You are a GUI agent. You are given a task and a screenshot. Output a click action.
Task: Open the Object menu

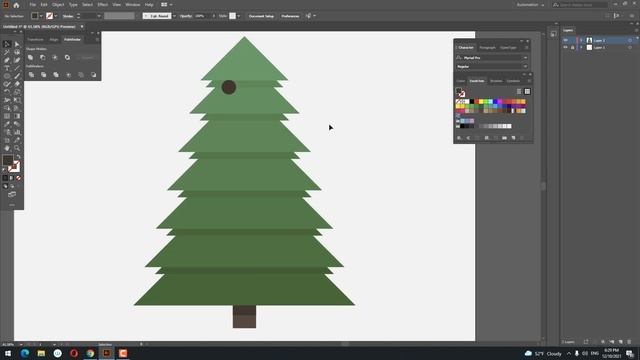[58, 5]
